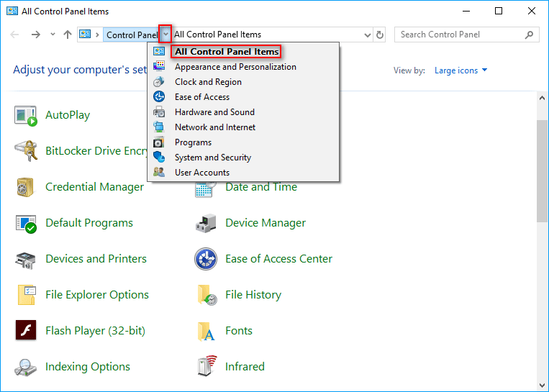Screen dimensions: 549x392
Task: Refresh the Control Panel view
Action: click(379, 35)
